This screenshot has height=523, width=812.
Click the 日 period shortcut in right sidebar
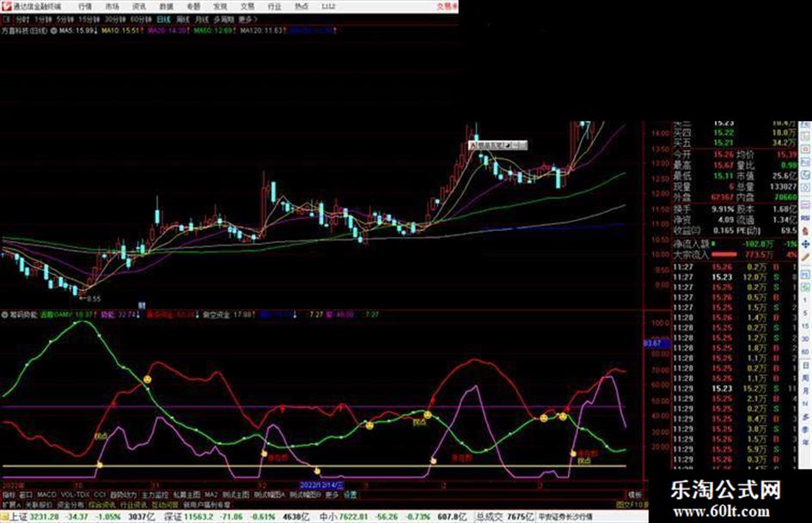805,366
